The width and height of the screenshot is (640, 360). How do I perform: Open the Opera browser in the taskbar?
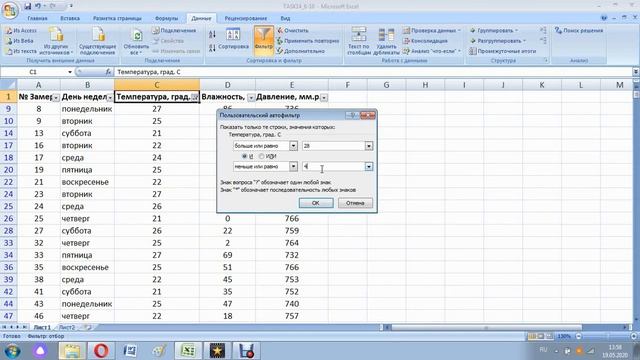click(x=101, y=350)
